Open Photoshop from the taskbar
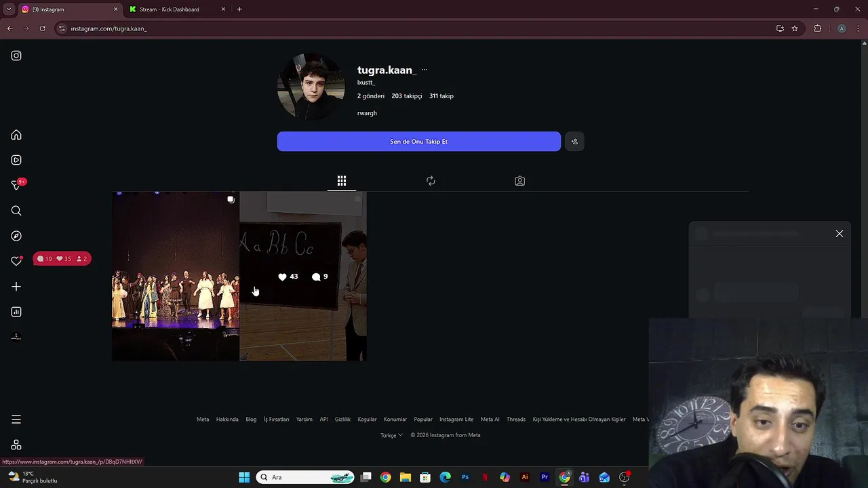The height and width of the screenshot is (488, 868). pyautogui.click(x=465, y=477)
